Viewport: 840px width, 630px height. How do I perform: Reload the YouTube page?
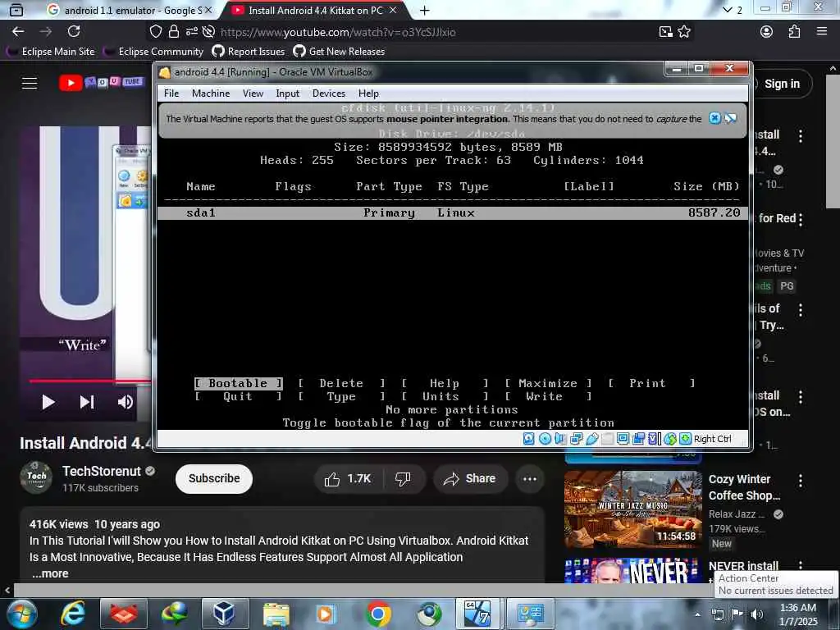(x=74, y=32)
